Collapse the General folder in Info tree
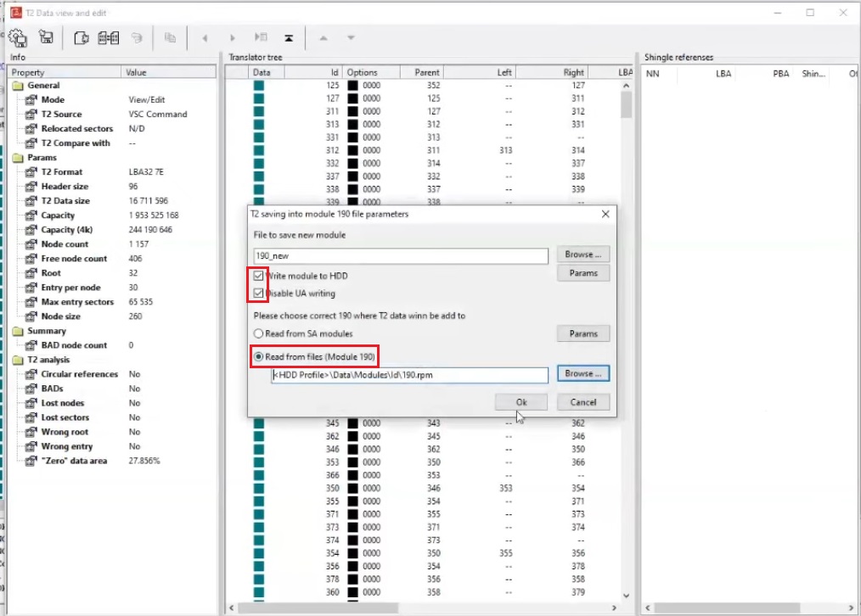Viewport: 861px width, 616px height. tap(18, 86)
